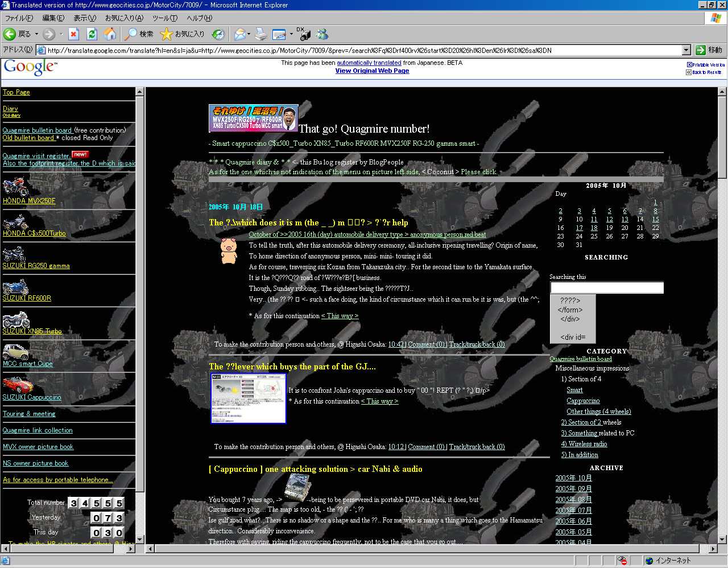Screen dimensions: 728x568
Task: Click the Cappuccino category link
Action: click(x=583, y=401)
